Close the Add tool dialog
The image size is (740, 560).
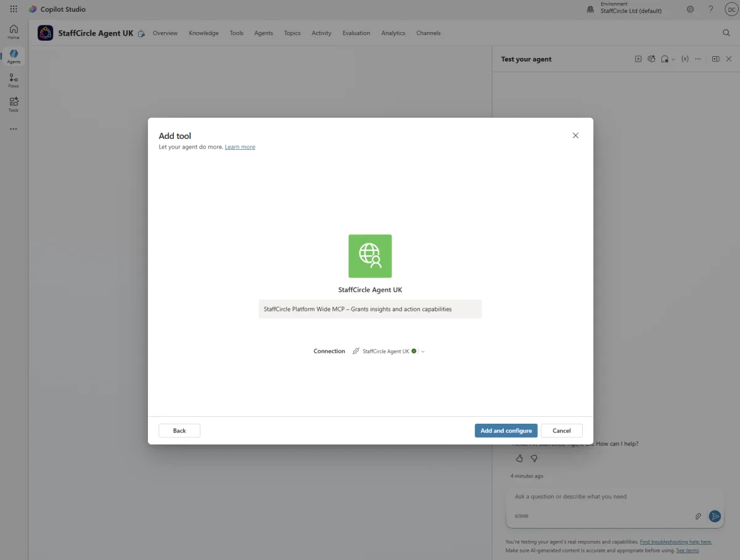click(x=575, y=136)
